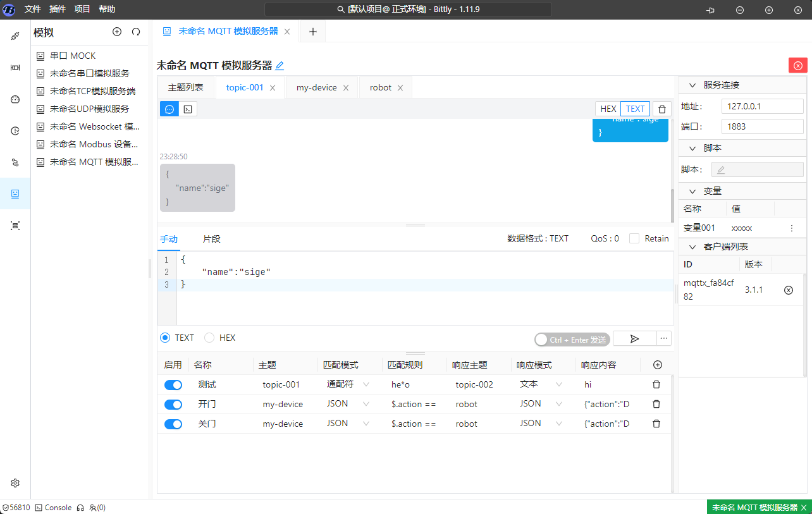Select the HEX radio button
Screen dimensions: 812x514
coord(209,338)
